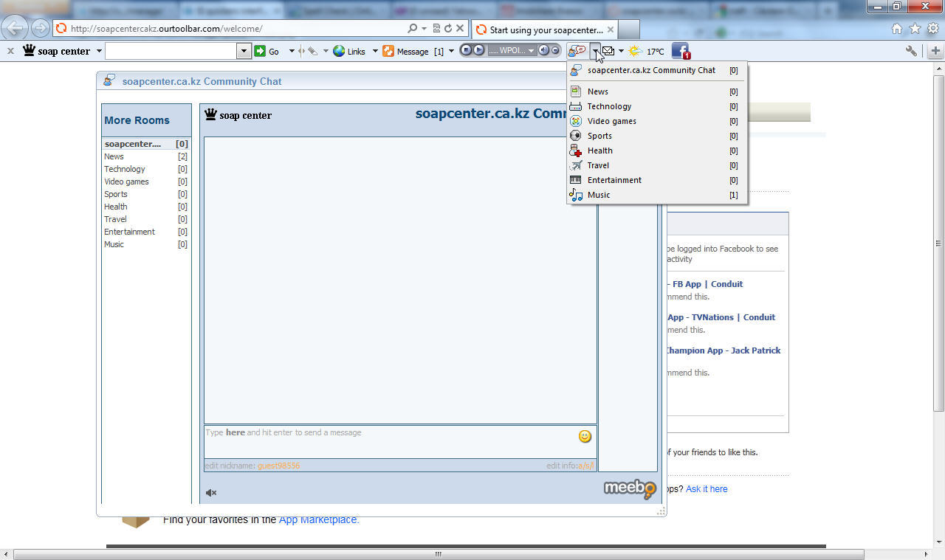Open a new blank browser tab
The width and height of the screenshot is (945, 560).
pos(628,29)
